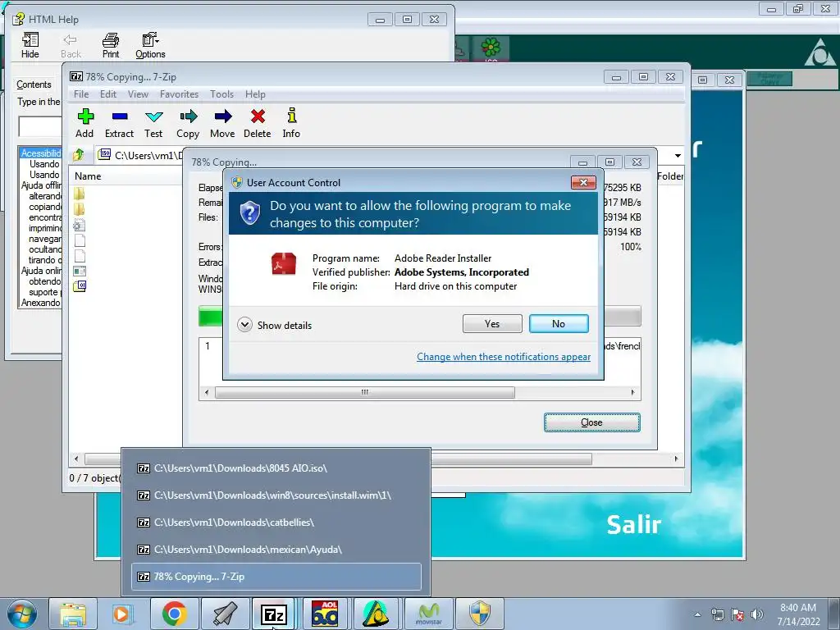The image size is (840, 630).
Task: Select 8045 AIO.iso 7-Zip window preview
Action: click(x=276, y=468)
